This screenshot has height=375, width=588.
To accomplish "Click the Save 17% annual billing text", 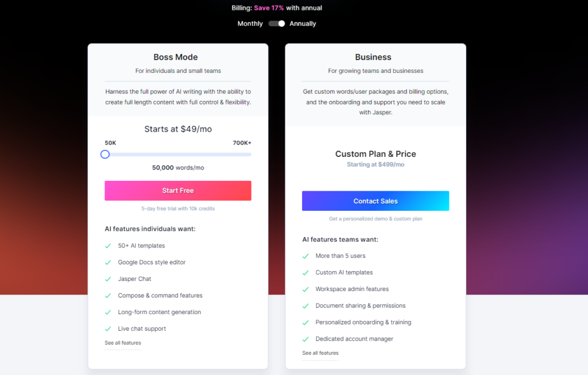I will click(x=269, y=8).
